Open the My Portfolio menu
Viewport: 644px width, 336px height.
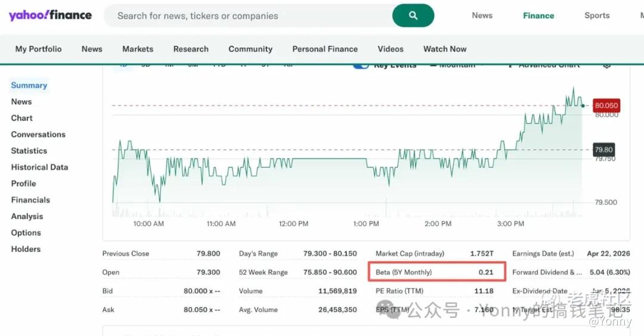[x=38, y=49]
